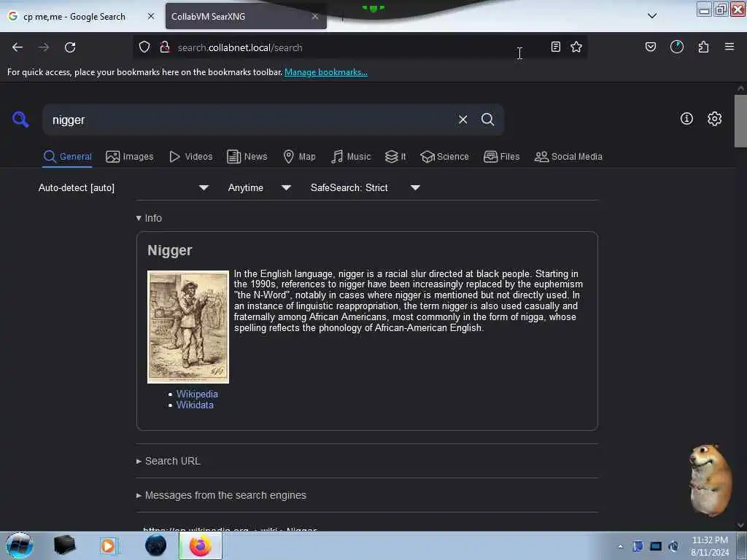747x560 pixels.
Task: Click the browser forward arrow
Action: click(x=44, y=47)
